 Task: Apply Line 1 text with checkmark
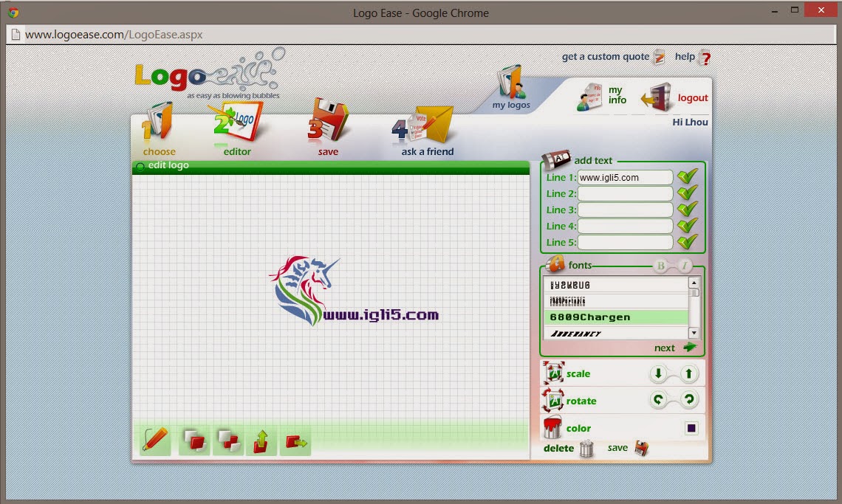pyautogui.click(x=687, y=177)
